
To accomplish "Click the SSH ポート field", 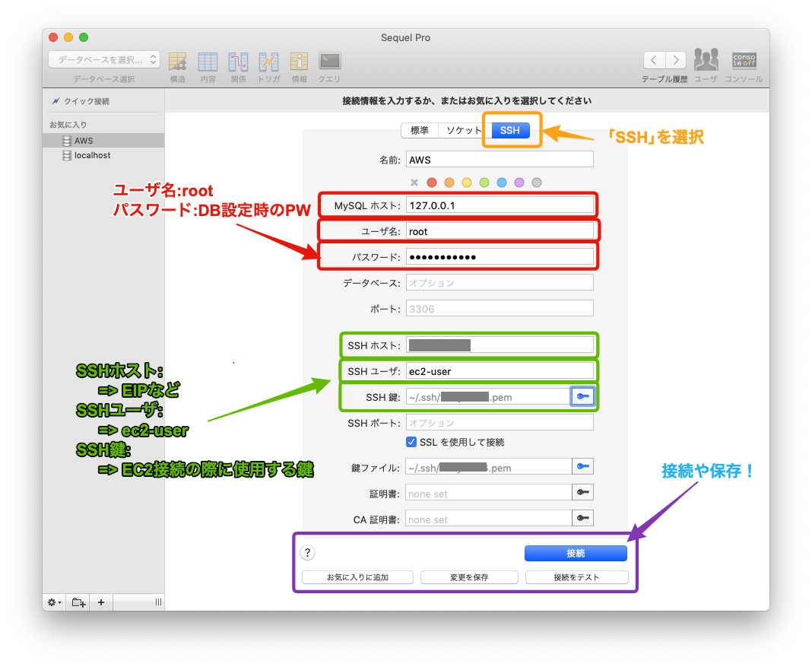I will tap(500, 423).
